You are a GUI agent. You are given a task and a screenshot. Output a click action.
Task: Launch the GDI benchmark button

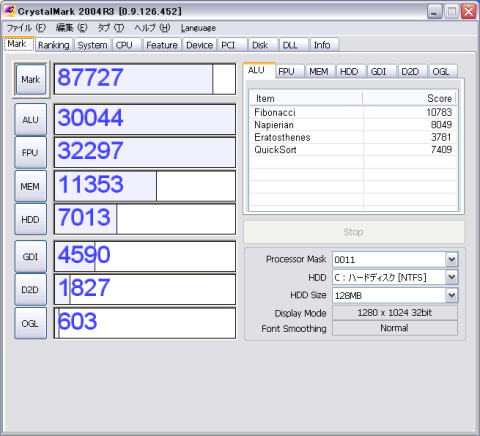30,257
